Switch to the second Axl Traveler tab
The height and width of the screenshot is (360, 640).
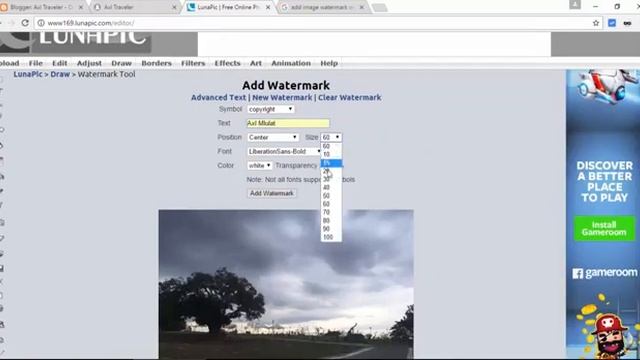(x=135, y=7)
